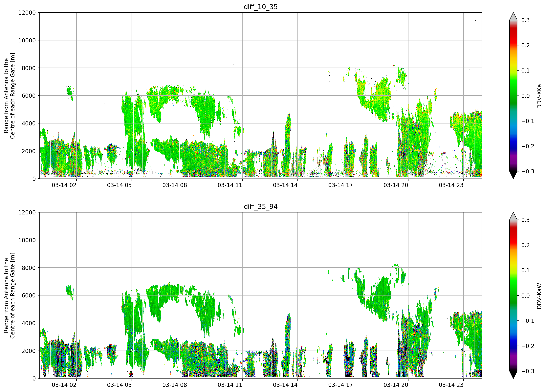Click 0.0 tick on DDV-KaW colorbar
Screen dimensions: 546x392
[525, 296]
